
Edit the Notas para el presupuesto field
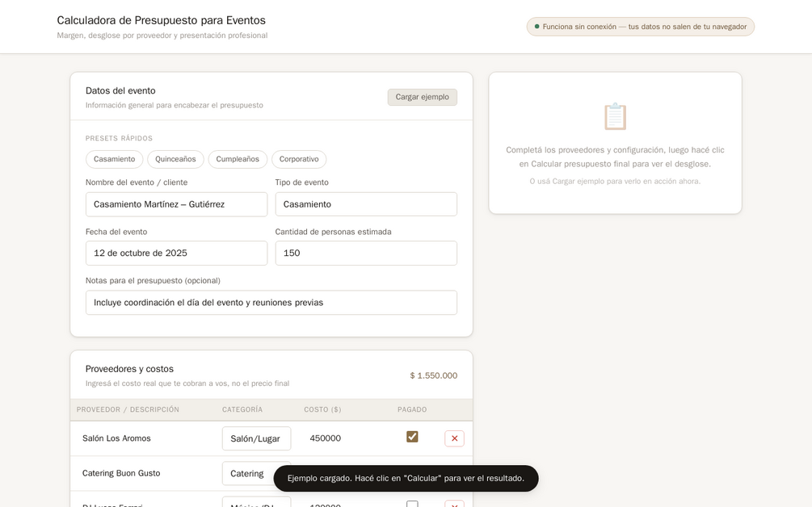tap(271, 303)
